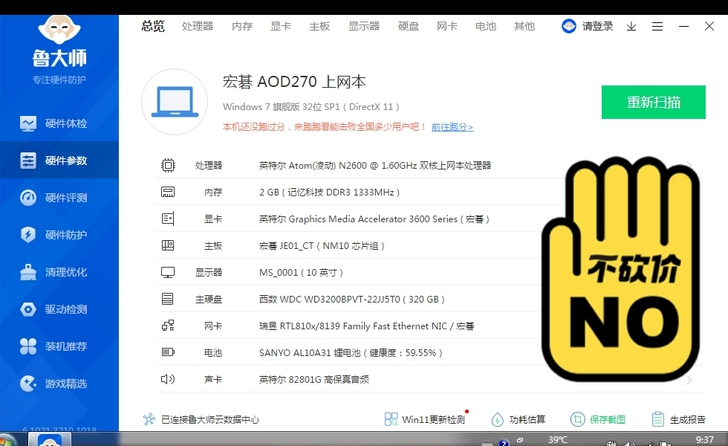Screen dimensions: 728x446
Task: Switch to the 显示器 tab
Action: (364, 26)
